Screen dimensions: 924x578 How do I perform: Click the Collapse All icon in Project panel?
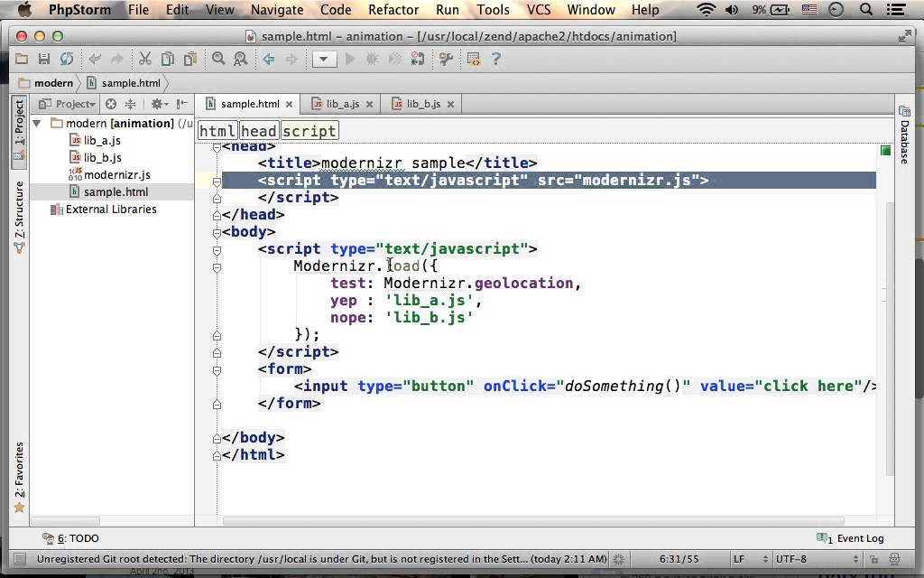[130, 104]
